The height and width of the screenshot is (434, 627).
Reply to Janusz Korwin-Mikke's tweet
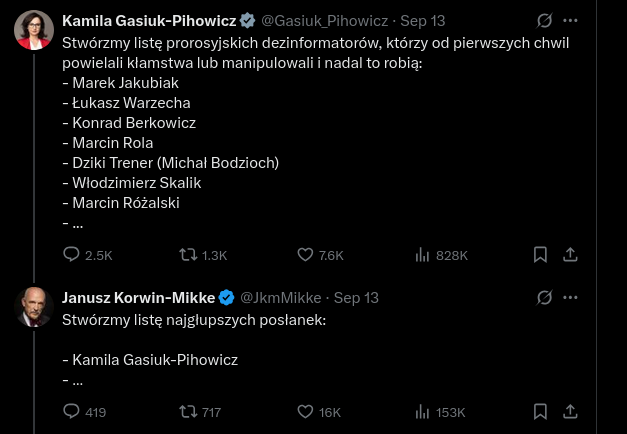[71, 411]
